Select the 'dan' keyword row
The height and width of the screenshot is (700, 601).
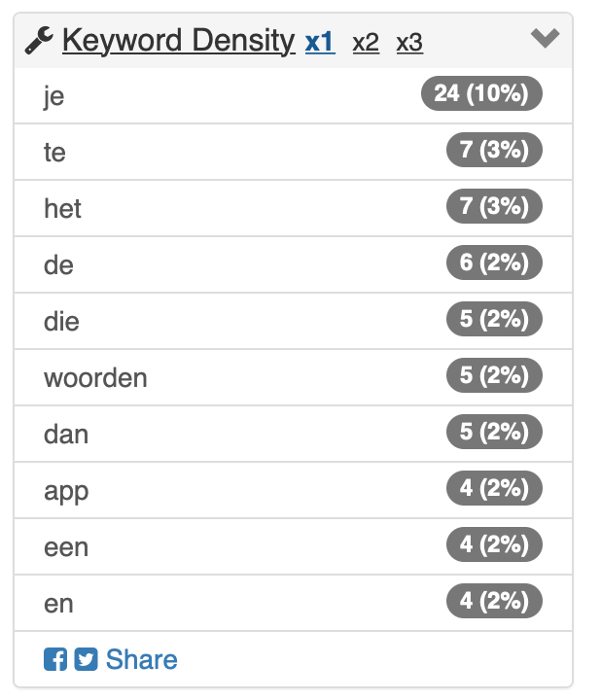(x=293, y=434)
